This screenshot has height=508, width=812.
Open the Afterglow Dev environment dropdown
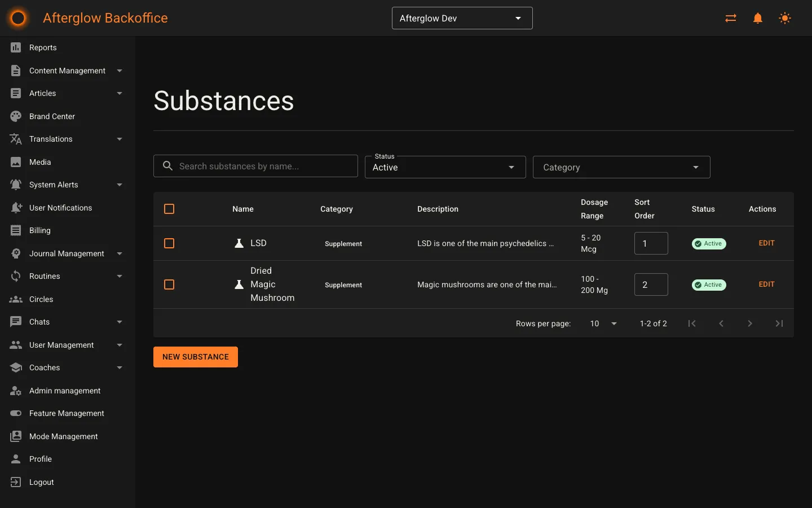[x=462, y=18]
